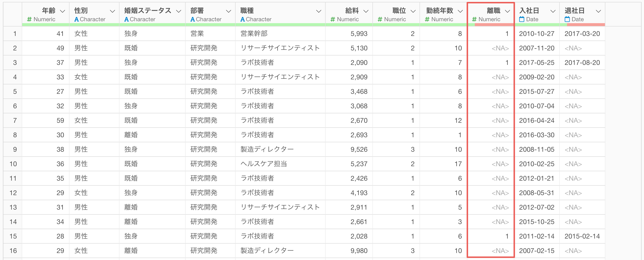This screenshot has height=260, width=644.
Task: Click the 9,980 salary cell in row 16
Action: [x=359, y=251]
